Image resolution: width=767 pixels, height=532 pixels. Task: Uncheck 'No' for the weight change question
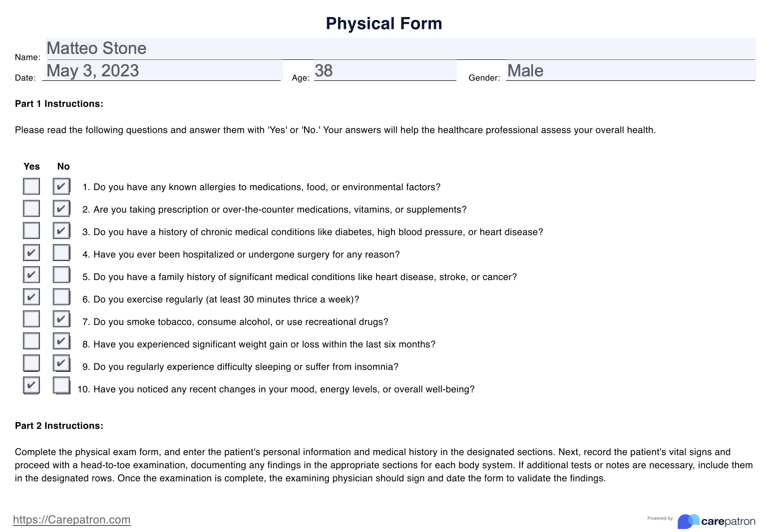point(61,341)
